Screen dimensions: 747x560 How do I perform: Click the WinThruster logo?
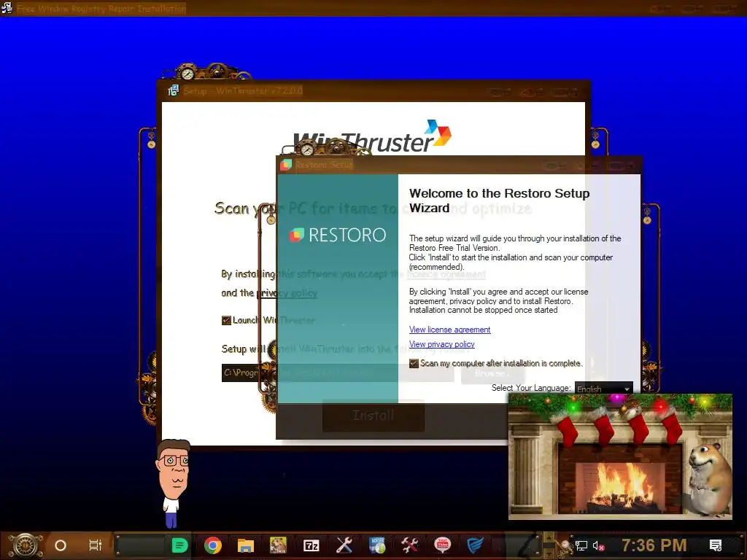[x=372, y=136]
